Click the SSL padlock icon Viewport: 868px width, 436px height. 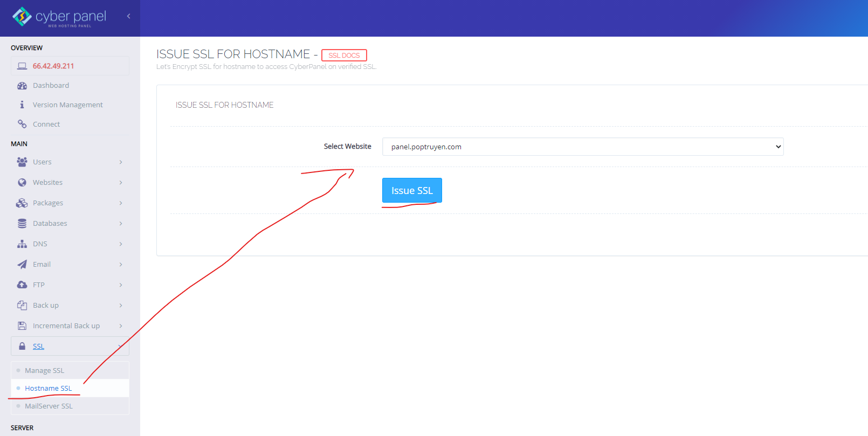[22, 346]
